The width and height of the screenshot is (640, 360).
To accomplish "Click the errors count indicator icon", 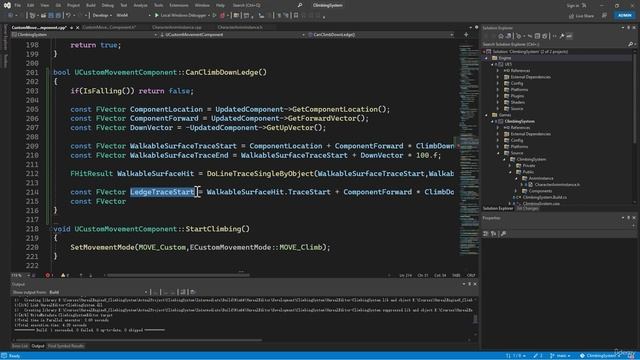I will [x=49, y=276].
